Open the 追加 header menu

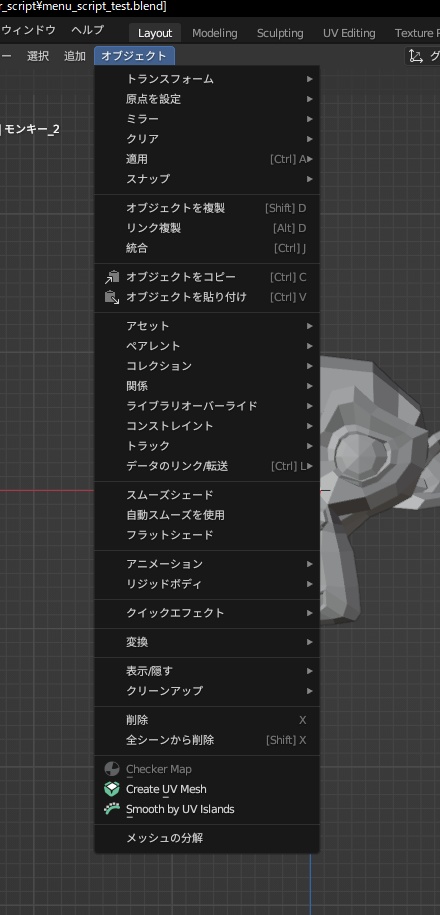(75, 56)
